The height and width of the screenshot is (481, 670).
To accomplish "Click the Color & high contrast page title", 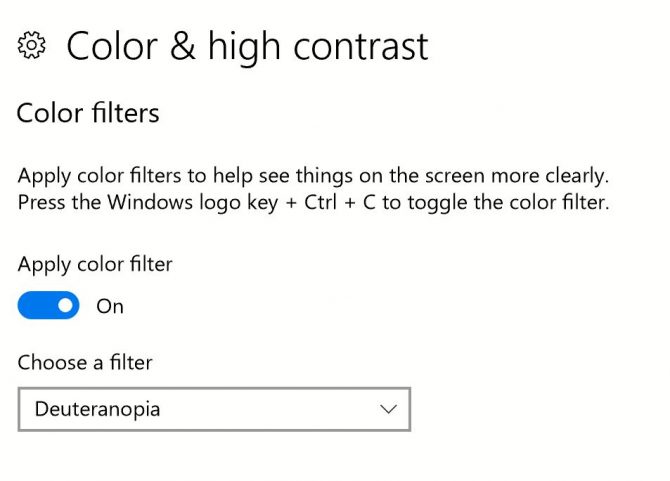I will (247, 45).
